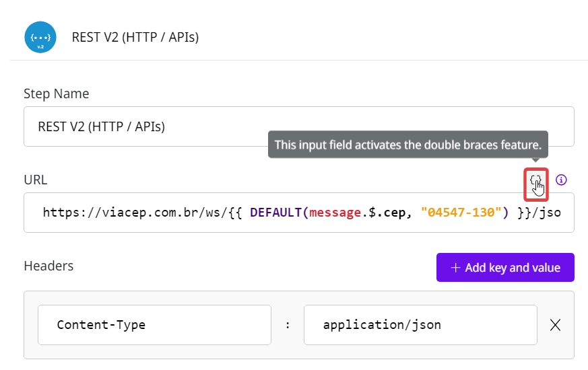588x370 pixels.
Task: Remove the Content-Type header with the X
Action: click(555, 325)
